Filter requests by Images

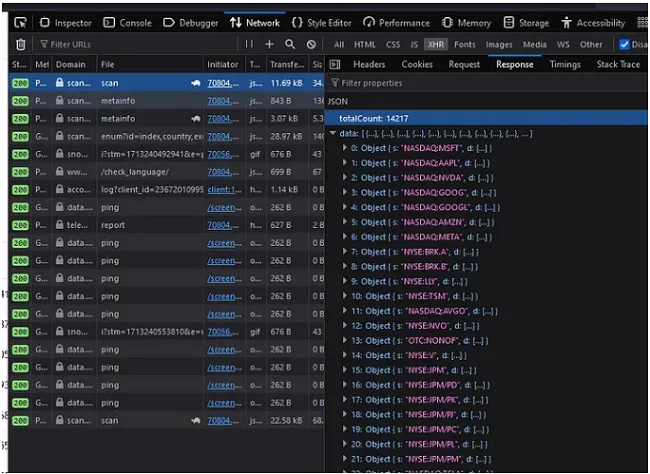pyautogui.click(x=499, y=44)
